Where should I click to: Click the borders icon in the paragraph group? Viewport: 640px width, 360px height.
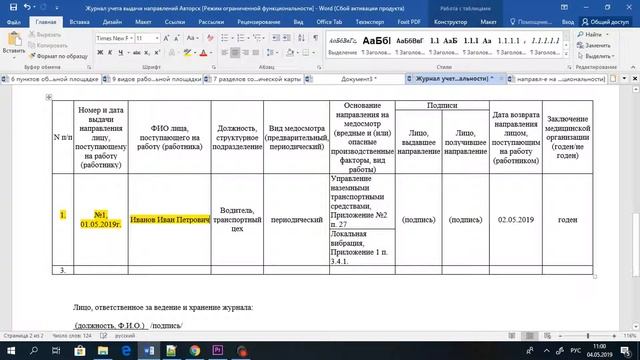(306, 53)
